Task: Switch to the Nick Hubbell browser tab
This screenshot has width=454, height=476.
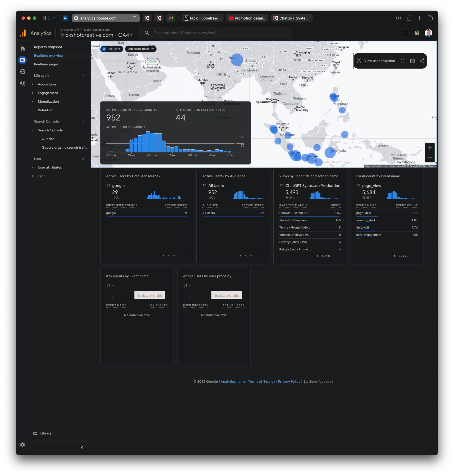Action: (202, 18)
